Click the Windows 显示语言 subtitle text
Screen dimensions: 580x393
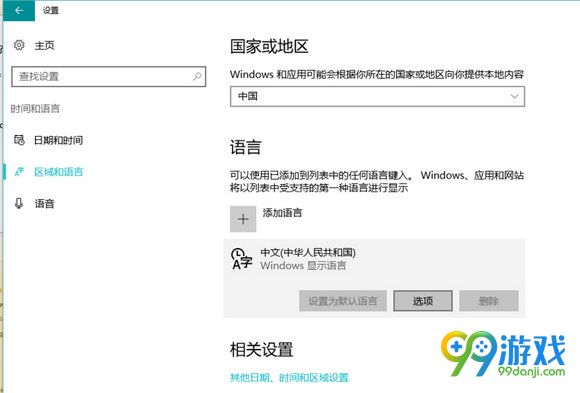(303, 266)
